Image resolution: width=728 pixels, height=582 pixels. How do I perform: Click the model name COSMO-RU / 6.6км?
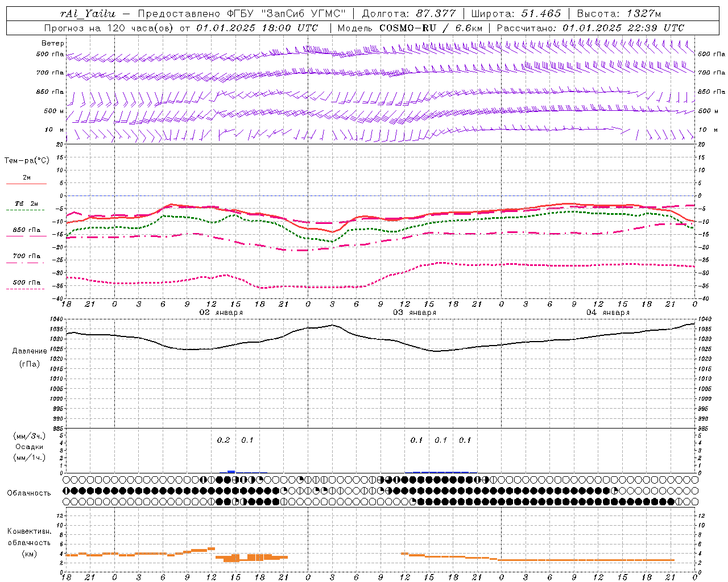[x=431, y=28]
